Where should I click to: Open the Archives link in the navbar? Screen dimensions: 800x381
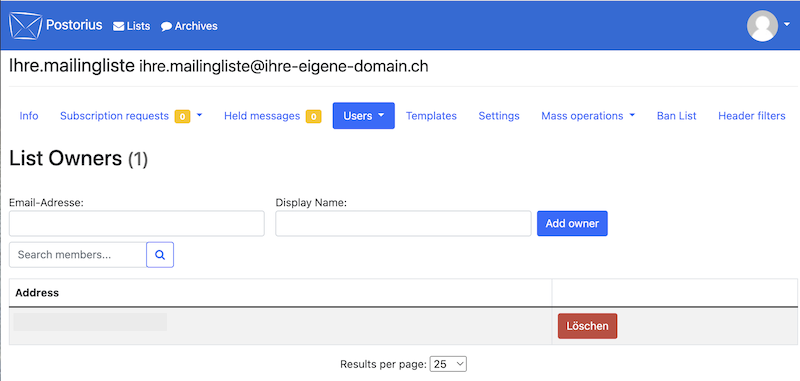click(189, 26)
